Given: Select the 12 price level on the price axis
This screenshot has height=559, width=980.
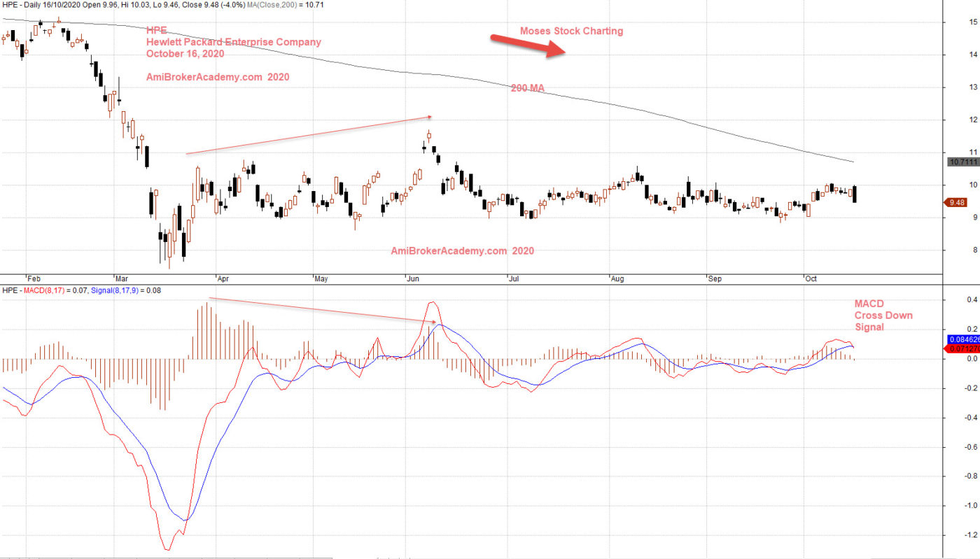Looking at the screenshot, I should 973,120.
